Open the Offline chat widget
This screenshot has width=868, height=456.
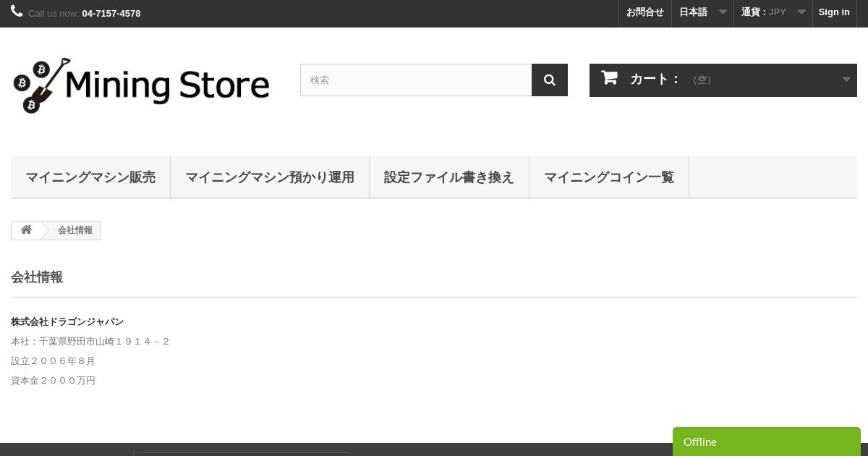[x=767, y=442]
